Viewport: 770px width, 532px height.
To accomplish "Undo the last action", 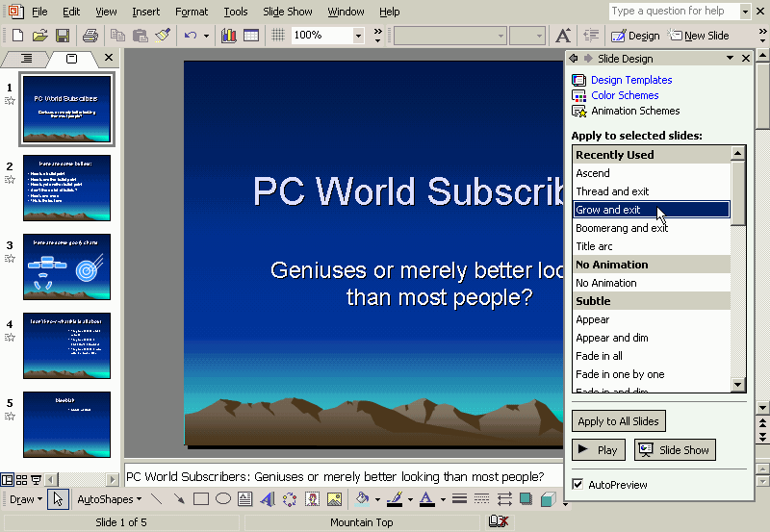I will coord(191,36).
